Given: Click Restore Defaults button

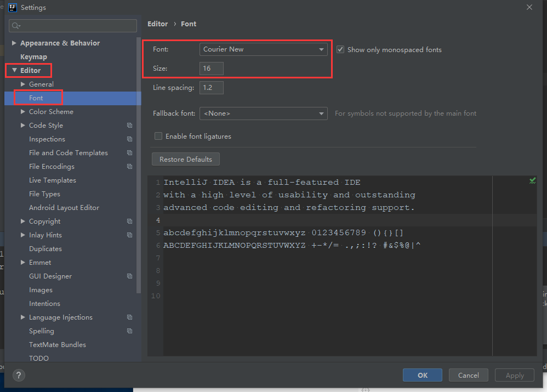Looking at the screenshot, I should (186, 159).
